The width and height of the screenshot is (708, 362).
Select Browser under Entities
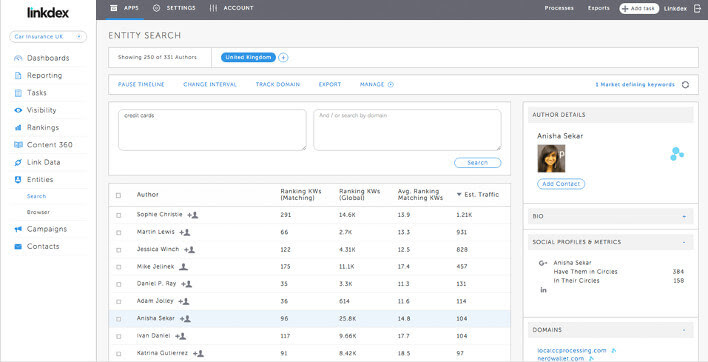tap(38, 212)
